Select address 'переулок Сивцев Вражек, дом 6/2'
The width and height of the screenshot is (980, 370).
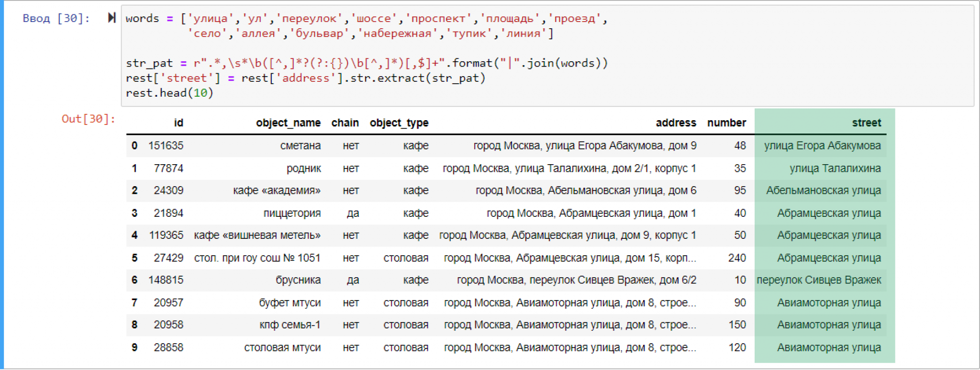pos(577,280)
